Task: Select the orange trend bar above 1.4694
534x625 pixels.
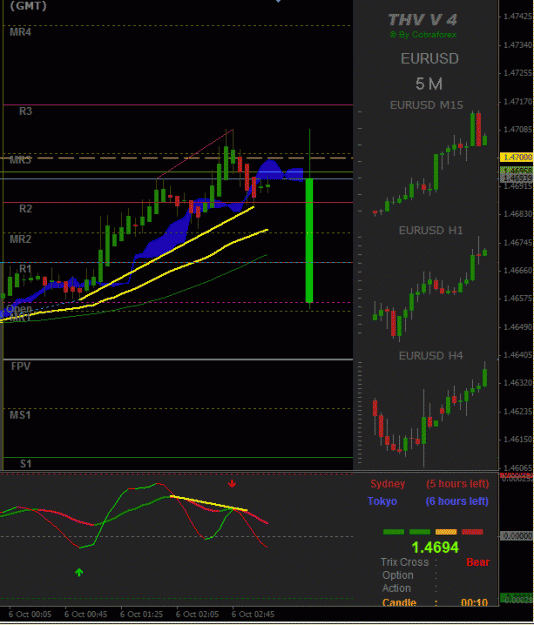Action: [446, 532]
